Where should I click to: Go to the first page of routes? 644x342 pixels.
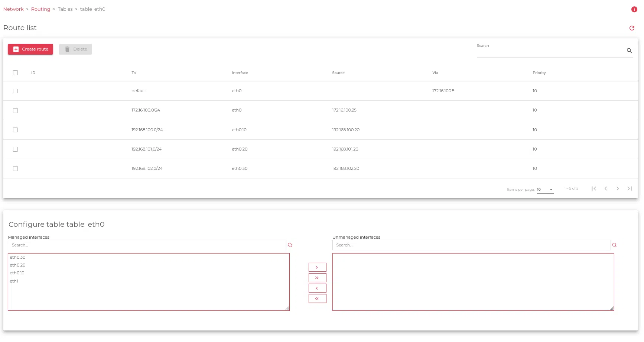tap(594, 188)
